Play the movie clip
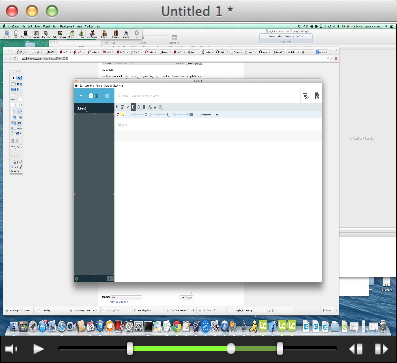 (39, 349)
